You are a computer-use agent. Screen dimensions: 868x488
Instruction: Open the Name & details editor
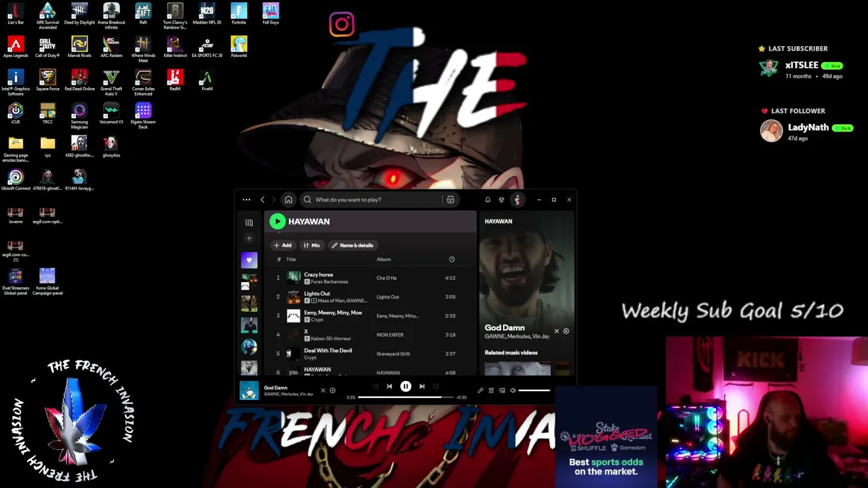click(x=353, y=245)
